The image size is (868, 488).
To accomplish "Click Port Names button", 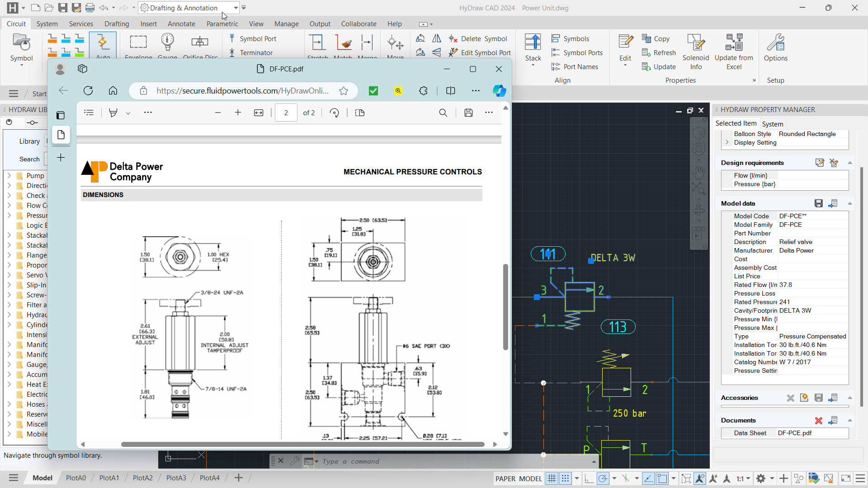I will pos(575,67).
